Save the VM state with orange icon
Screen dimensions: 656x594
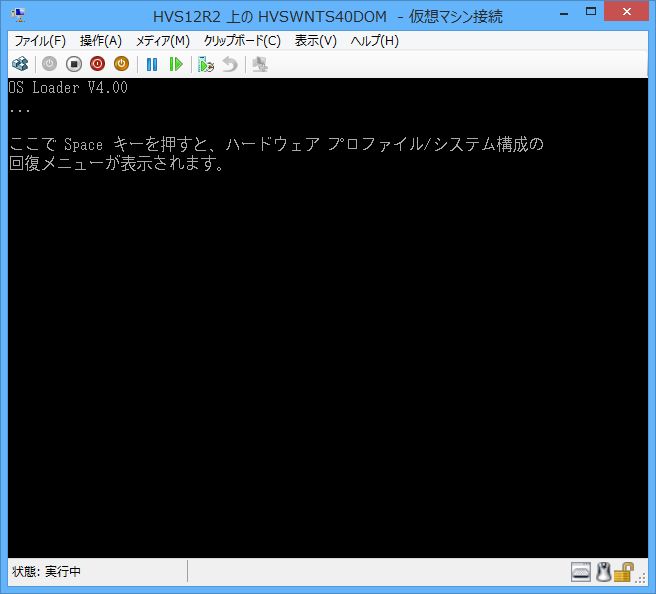pos(121,64)
